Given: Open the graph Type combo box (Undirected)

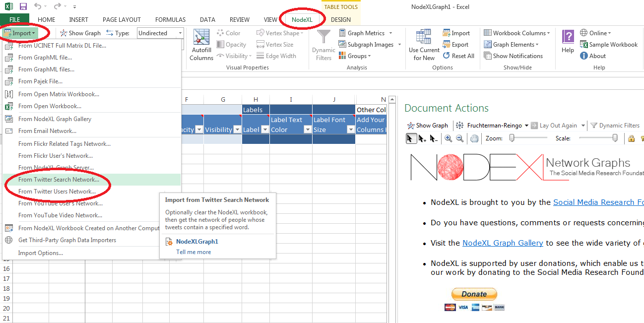Looking at the screenshot, I should click(x=160, y=33).
